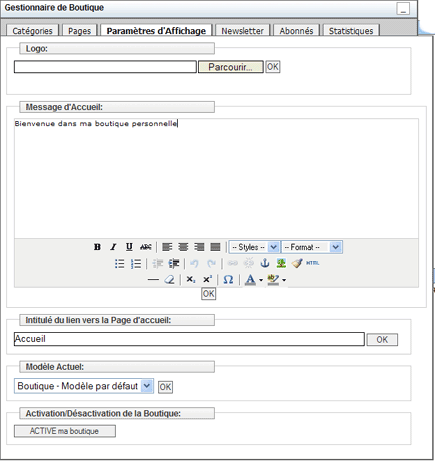Open the HTML source editor
Viewport: 435px width, 461px height.
coord(313,263)
